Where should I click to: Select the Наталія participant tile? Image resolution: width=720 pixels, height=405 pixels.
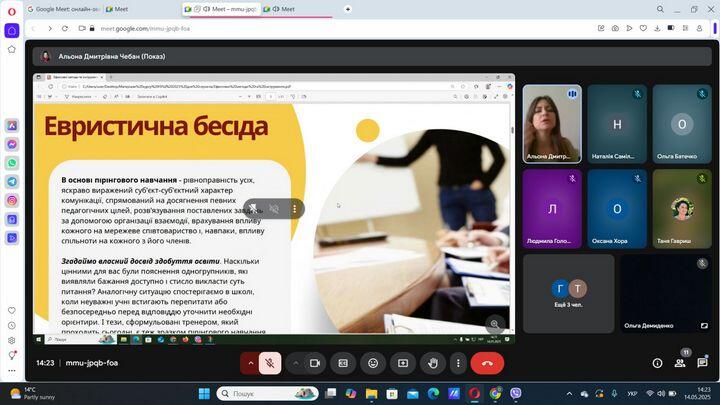pos(617,124)
